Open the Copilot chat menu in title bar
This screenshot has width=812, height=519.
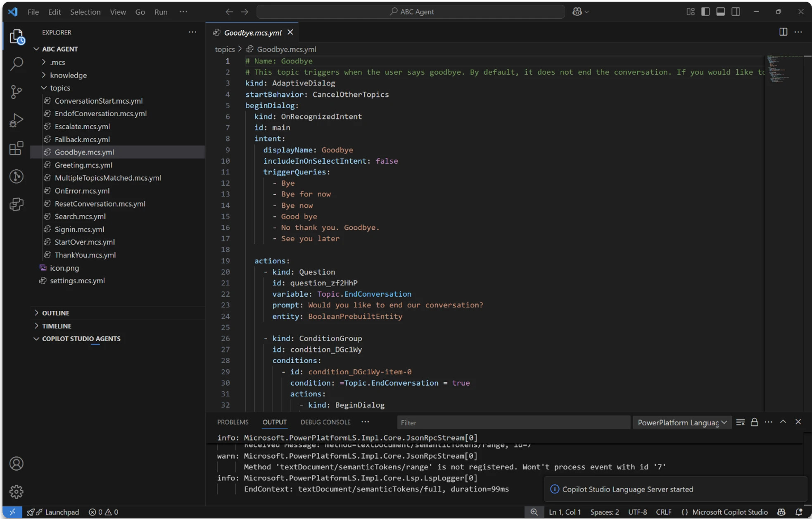pyautogui.click(x=580, y=12)
